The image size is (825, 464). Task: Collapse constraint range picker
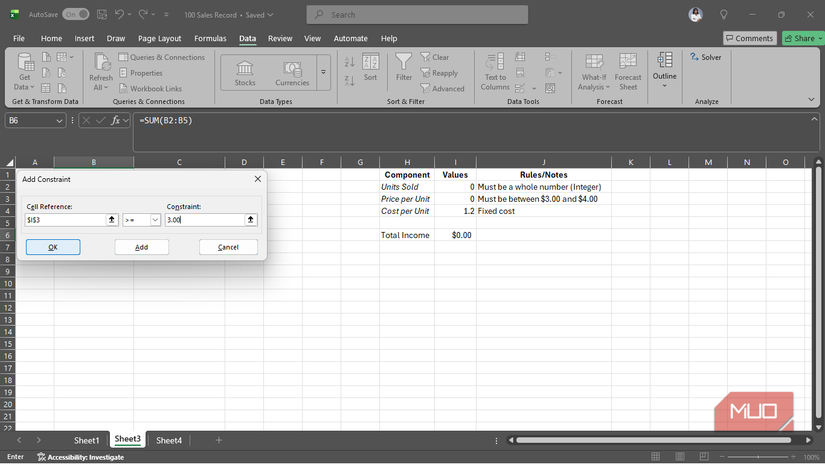tap(250, 220)
